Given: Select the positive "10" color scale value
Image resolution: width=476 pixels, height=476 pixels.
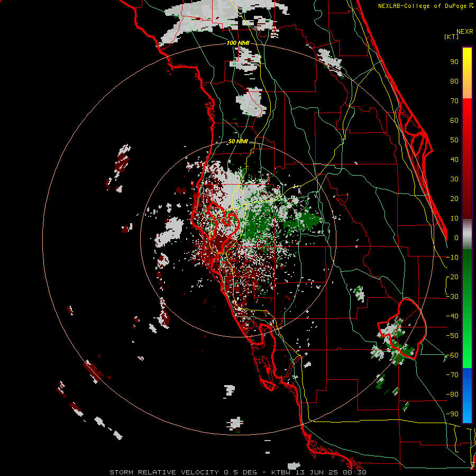Looking at the screenshot, I should (454, 218).
